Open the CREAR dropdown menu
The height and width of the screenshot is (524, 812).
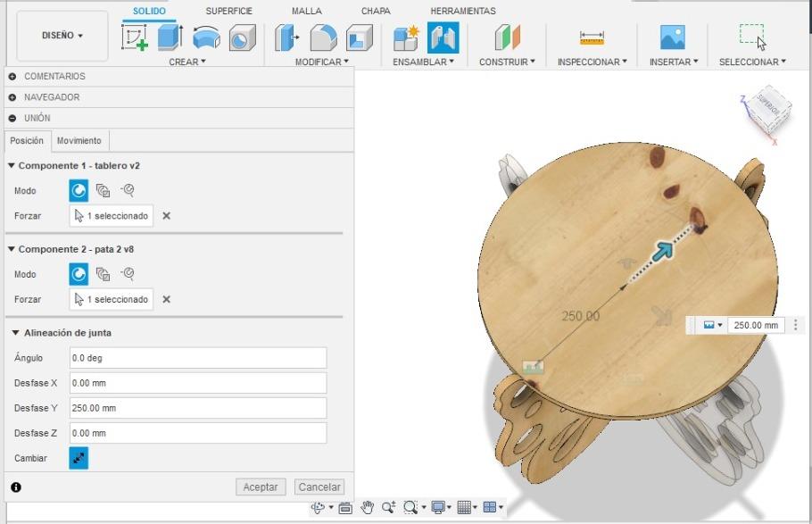(x=187, y=62)
